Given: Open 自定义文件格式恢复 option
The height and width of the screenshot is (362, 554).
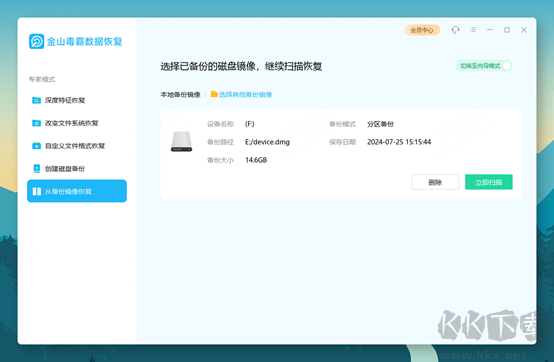Looking at the screenshot, I should pyautogui.click(x=77, y=146).
